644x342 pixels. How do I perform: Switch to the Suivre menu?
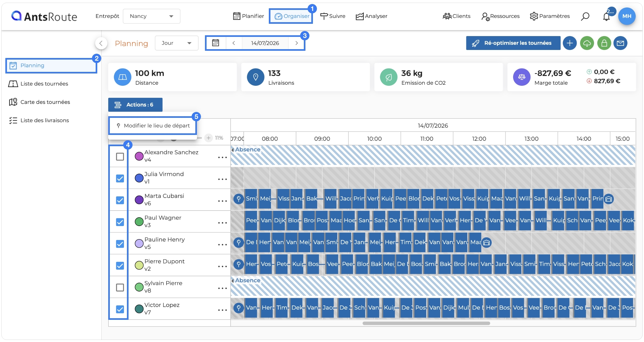tap(333, 16)
